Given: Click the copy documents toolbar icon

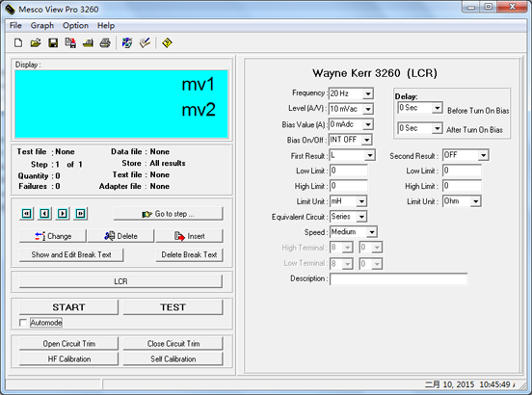Looking at the screenshot, I should [x=70, y=43].
